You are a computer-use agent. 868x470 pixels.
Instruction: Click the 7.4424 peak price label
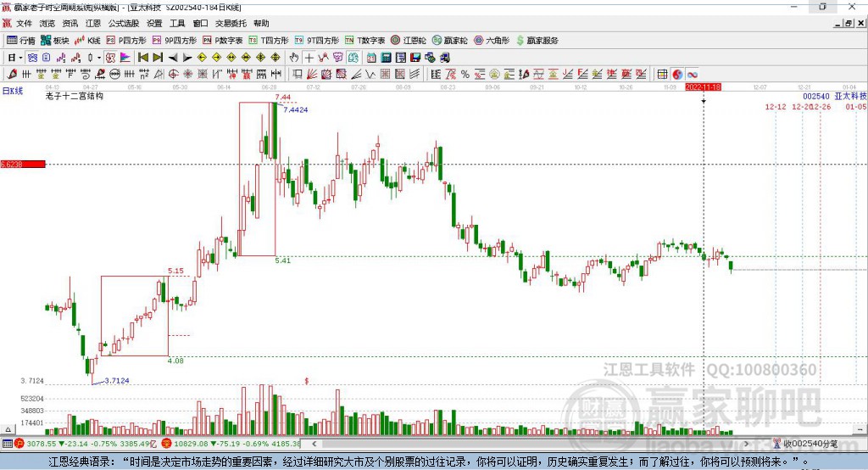(x=296, y=109)
